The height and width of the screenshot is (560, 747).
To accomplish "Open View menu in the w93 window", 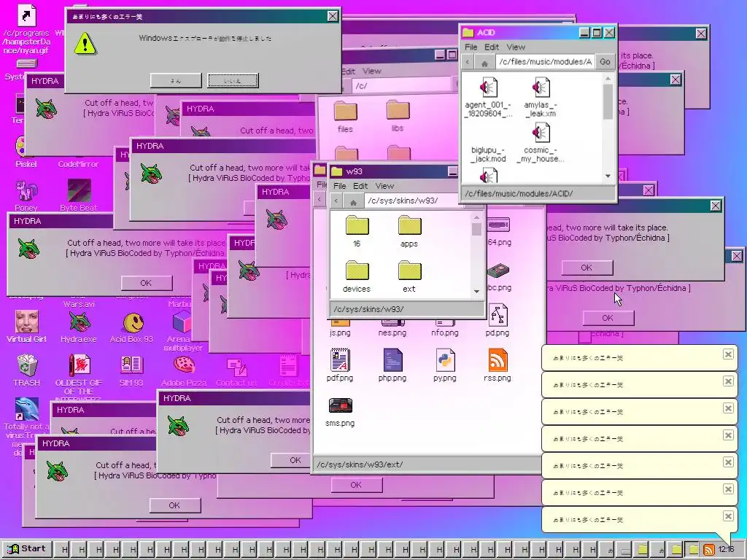I will (384, 186).
